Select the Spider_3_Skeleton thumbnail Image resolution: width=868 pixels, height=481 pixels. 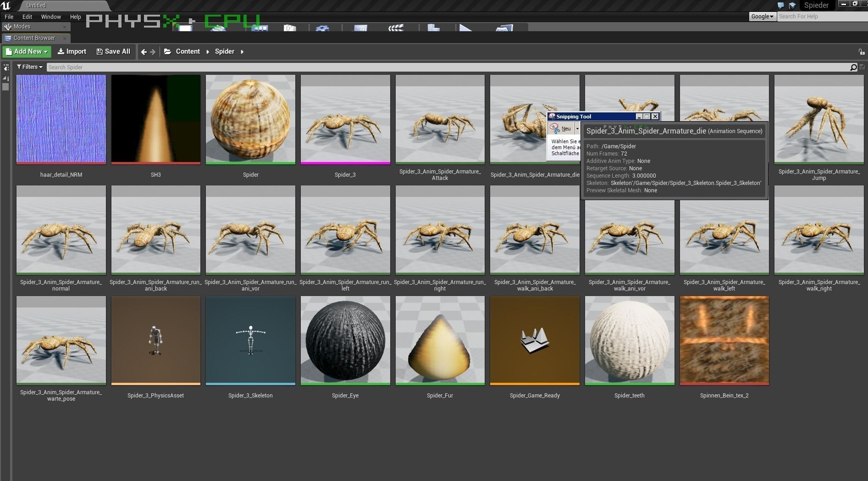tap(250, 341)
